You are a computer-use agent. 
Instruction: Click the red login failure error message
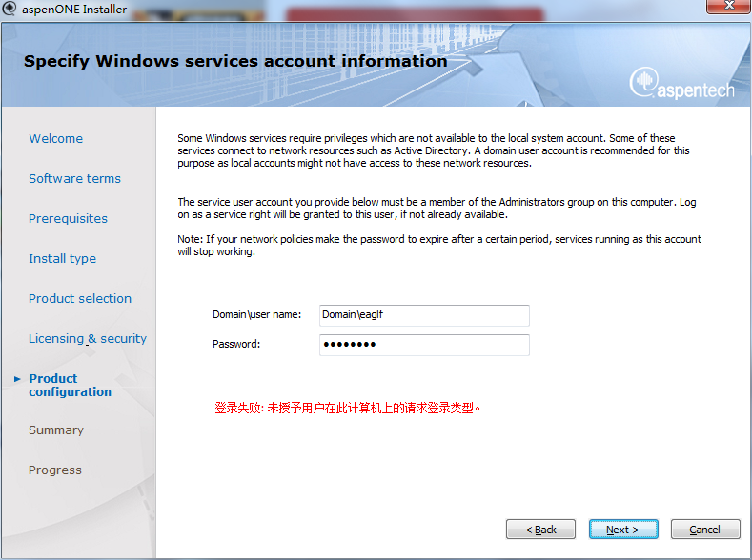(348, 409)
